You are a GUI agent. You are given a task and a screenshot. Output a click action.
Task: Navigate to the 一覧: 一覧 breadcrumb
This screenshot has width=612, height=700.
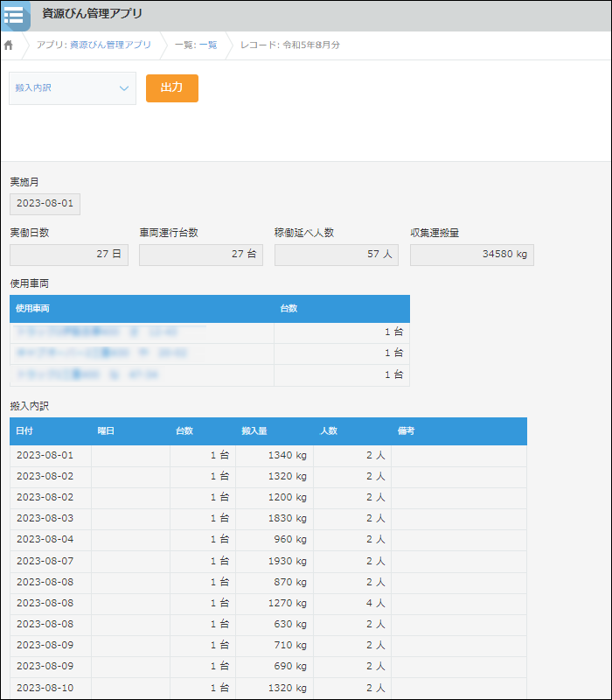coord(196,45)
